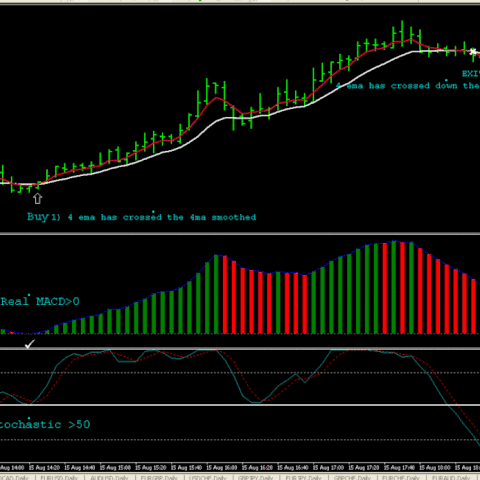This screenshot has height=480, width=480.
Task: Open the EURCHF,Daily chart tab
Action: tap(401, 477)
